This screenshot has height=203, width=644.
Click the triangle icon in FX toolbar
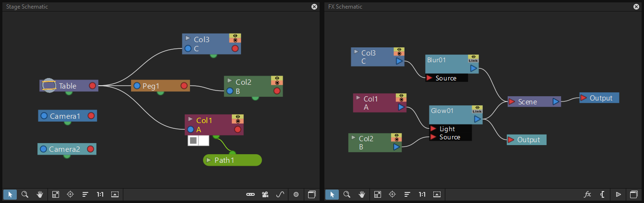pyautogui.click(x=618, y=194)
